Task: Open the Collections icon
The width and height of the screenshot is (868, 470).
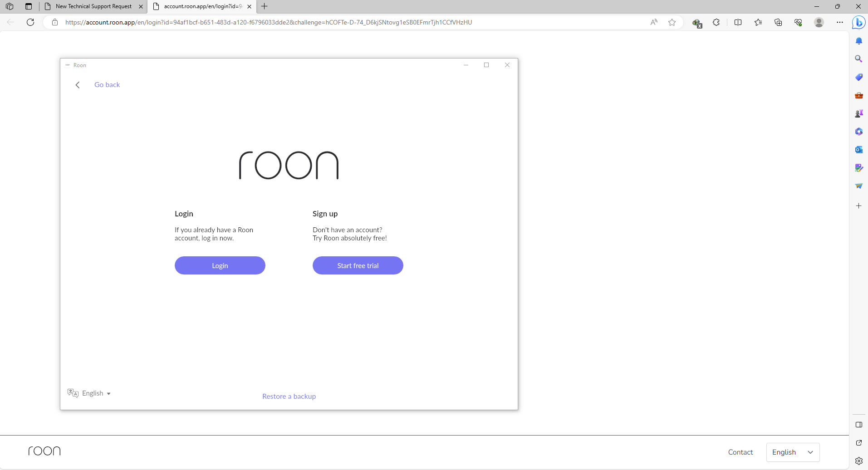Action: (x=779, y=22)
